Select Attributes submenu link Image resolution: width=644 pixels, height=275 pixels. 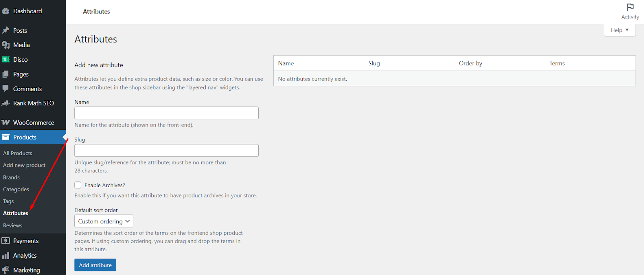pyautogui.click(x=16, y=213)
